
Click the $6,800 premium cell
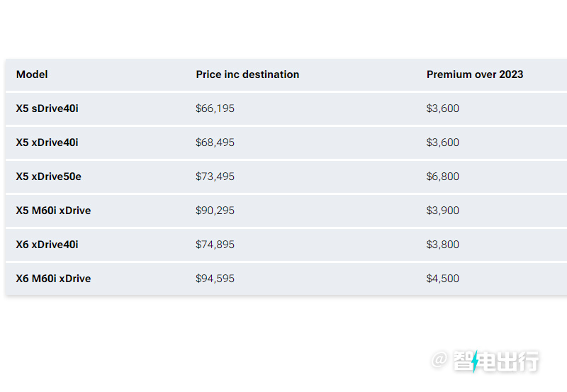(x=442, y=177)
